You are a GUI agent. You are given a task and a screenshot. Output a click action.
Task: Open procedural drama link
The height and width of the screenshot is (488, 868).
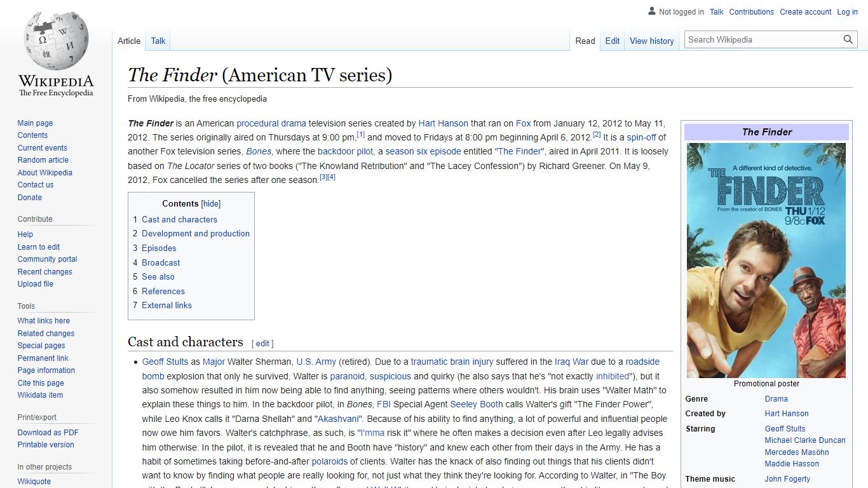point(271,123)
